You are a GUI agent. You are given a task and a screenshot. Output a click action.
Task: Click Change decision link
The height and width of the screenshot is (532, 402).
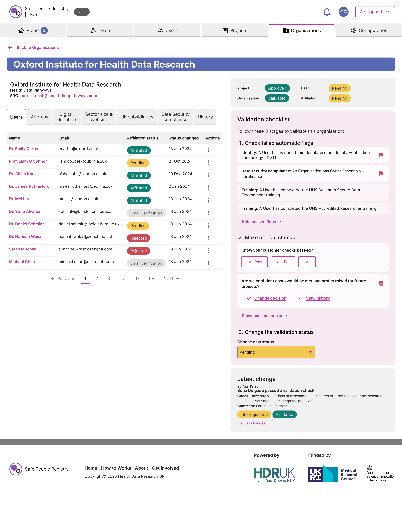(x=270, y=298)
